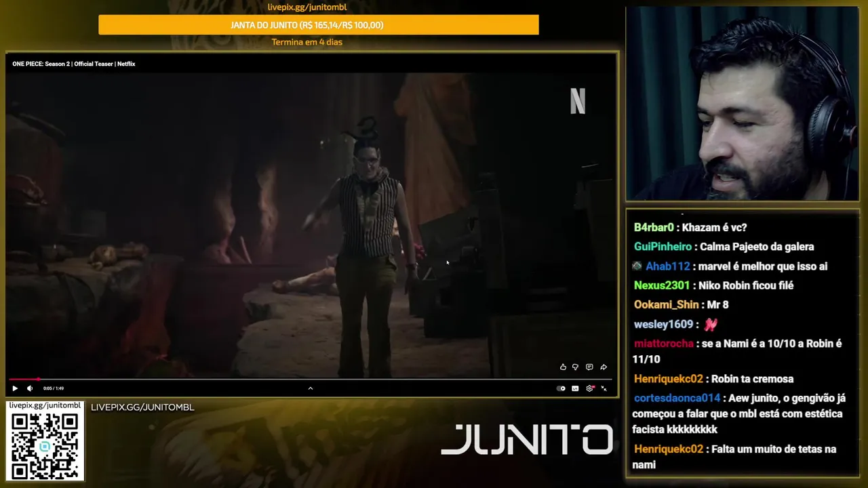Click Ahab112 username in chat
Image resolution: width=868 pixels, height=488 pixels.
click(668, 266)
